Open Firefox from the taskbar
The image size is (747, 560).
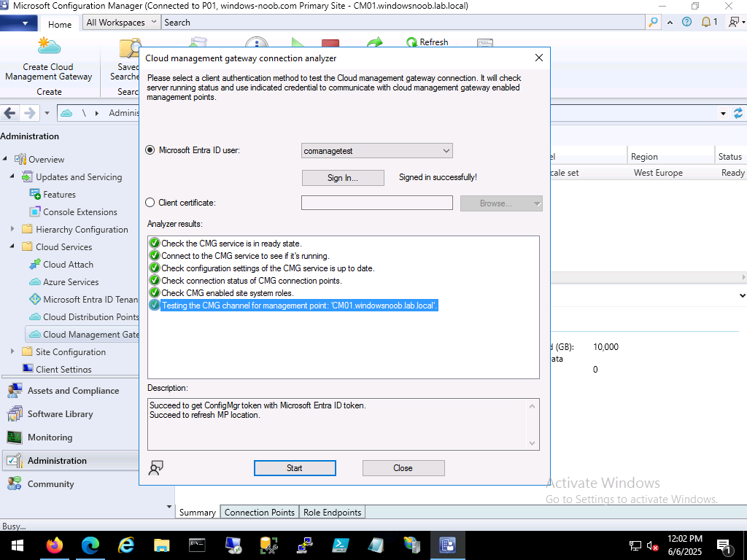click(x=54, y=545)
